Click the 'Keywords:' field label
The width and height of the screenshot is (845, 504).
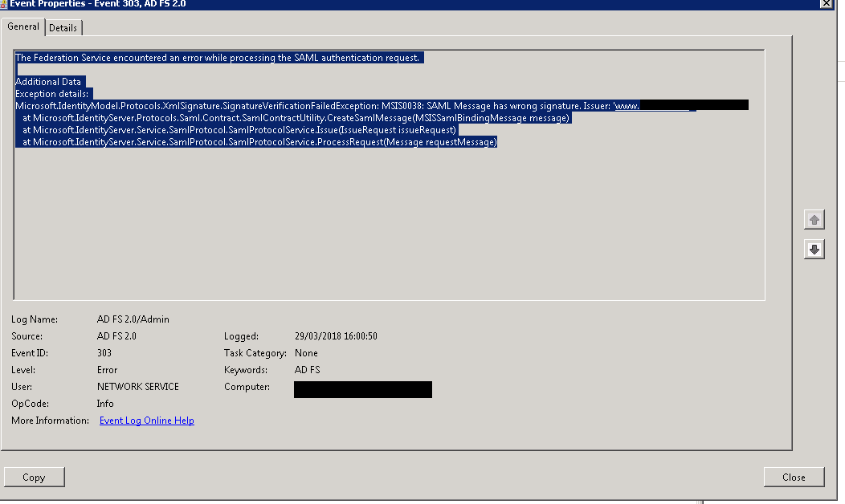[x=246, y=370]
